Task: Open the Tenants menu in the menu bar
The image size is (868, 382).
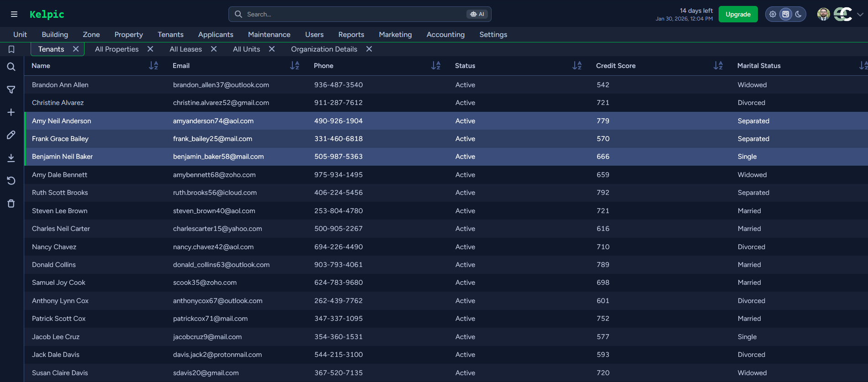Action: pos(170,35)
